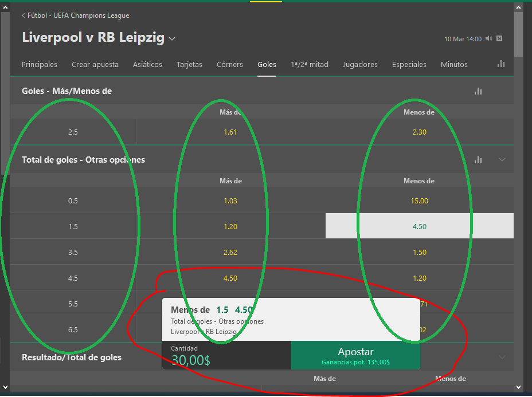Click the Apostar button to place the bet
Screen dimensions: 532x397
point(355,355)
